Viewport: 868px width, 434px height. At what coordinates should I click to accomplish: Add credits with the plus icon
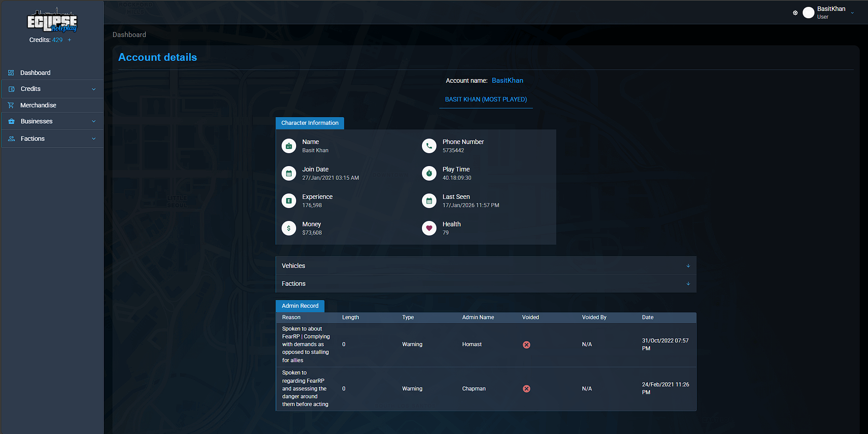(x=69, y=40)
